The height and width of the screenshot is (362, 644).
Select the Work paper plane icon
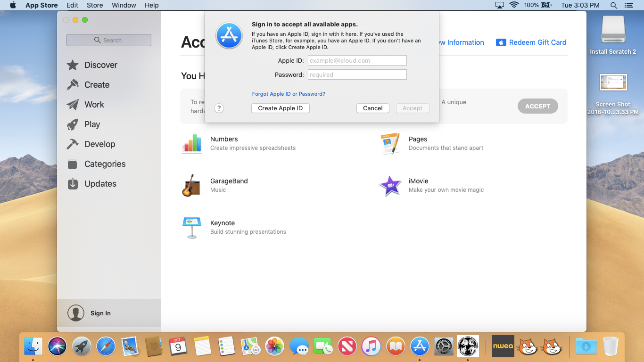tap(73, 105)
